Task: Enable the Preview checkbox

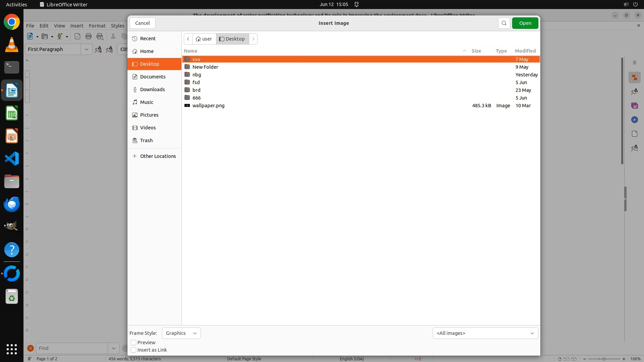Action: click(x=133, y=343)
